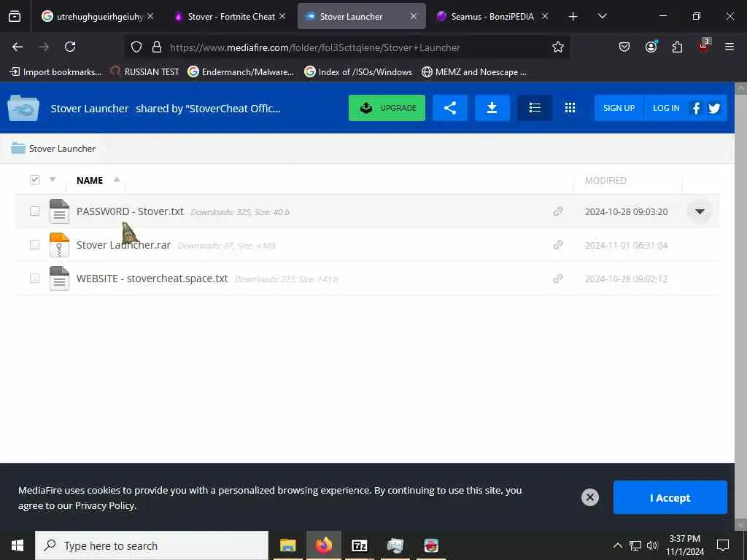
Task: Open the Pocket save icon
Action: click(624, 47)
